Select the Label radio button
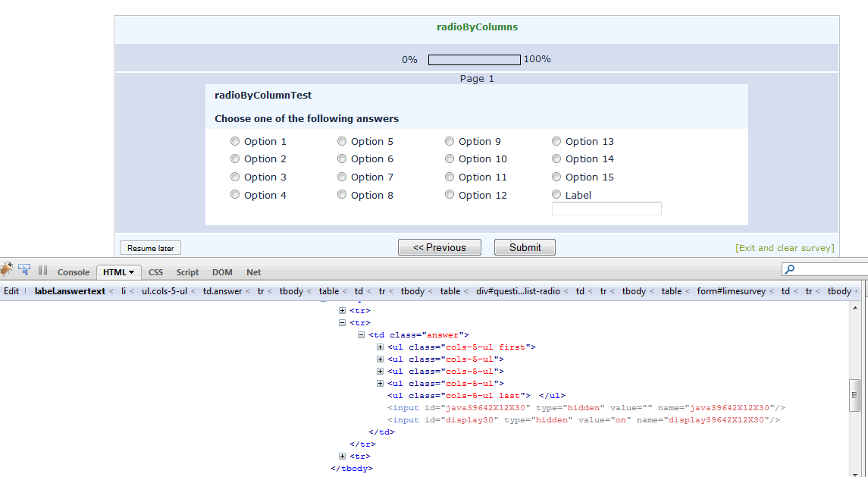The height and width of the screenshot is (477, 868). [556, 195]
